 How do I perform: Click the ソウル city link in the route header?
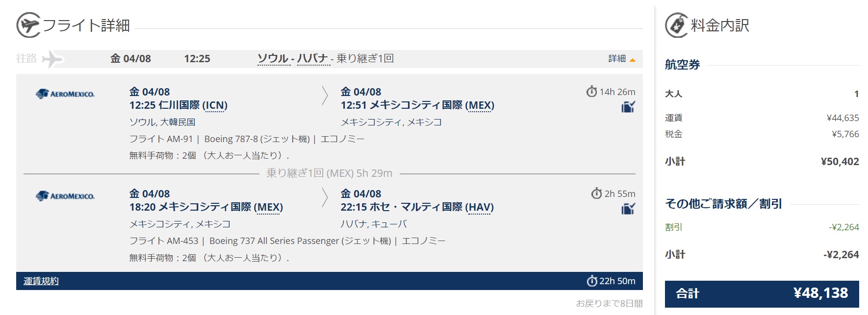(x=273, y=59)
